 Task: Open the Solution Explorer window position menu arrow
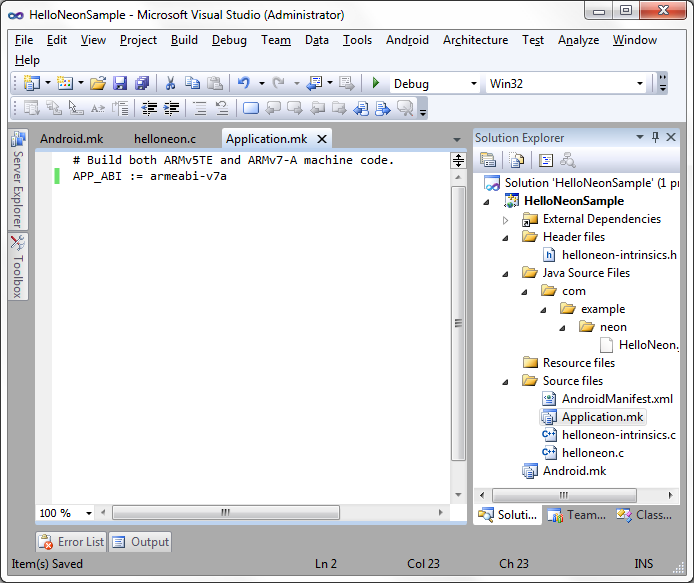[640, 137]
